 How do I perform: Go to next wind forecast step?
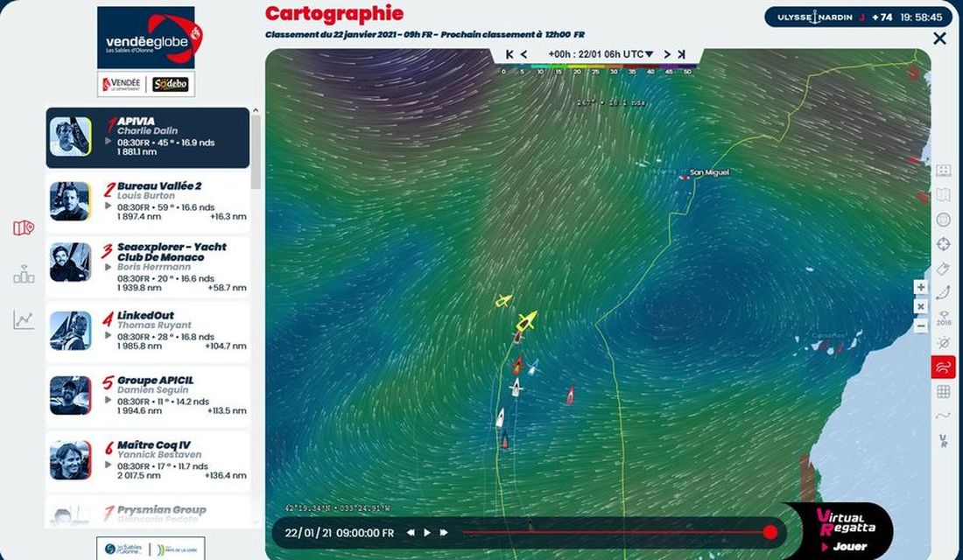point(667,54)
